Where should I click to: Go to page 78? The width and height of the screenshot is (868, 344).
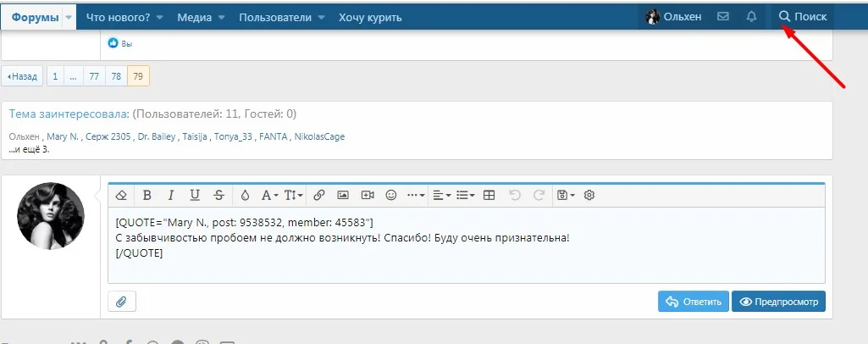[x=116, y=76]
